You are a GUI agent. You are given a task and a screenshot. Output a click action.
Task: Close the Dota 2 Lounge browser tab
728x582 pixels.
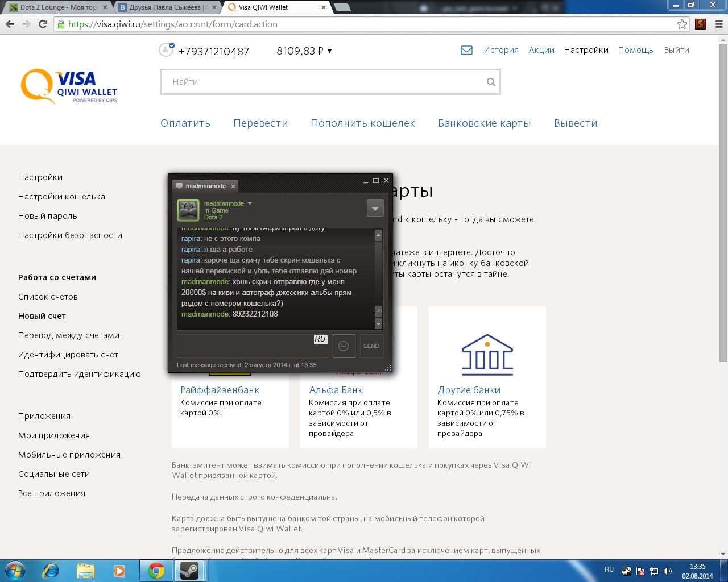(x=105, y=7)
